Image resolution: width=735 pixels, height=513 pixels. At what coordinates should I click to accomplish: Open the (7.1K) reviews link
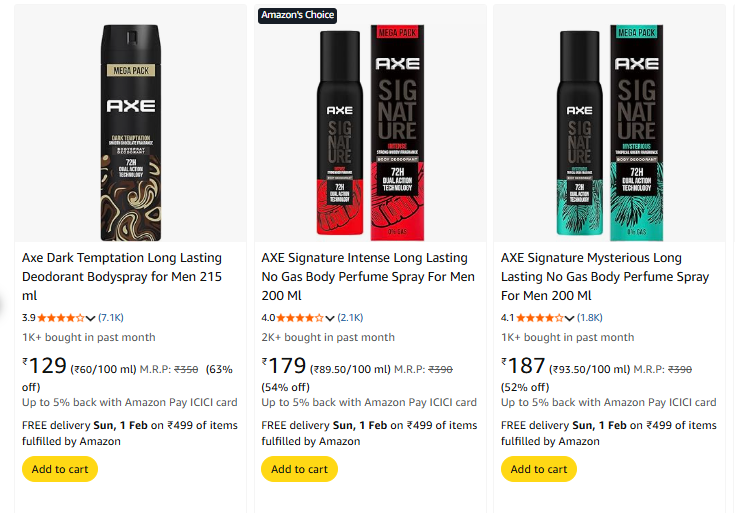pos(110,318)
